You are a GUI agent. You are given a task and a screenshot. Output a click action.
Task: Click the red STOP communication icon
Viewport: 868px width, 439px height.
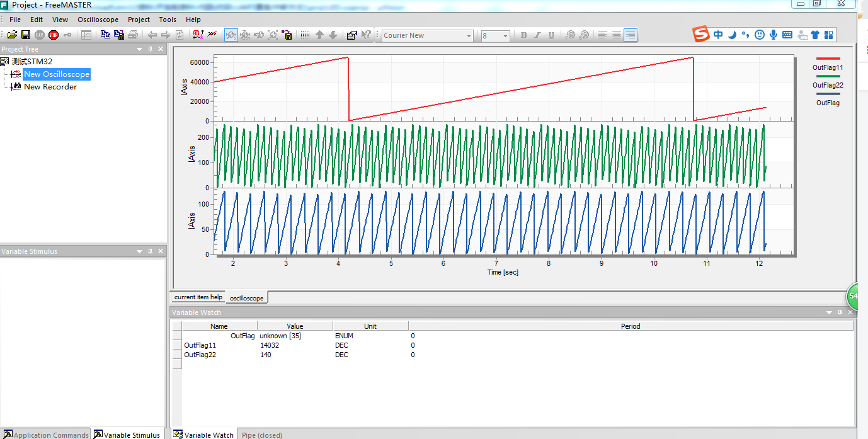pos(54,35)
